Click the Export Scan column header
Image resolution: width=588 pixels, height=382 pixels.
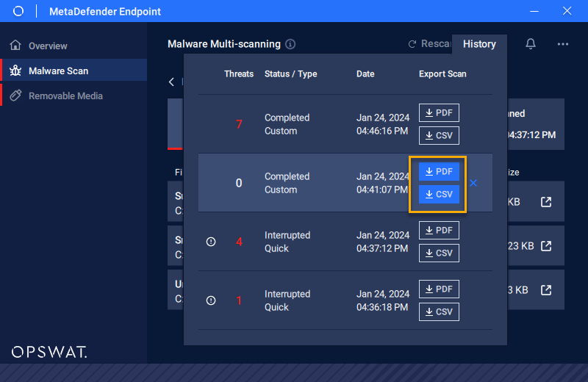click(x=442, y=74)
